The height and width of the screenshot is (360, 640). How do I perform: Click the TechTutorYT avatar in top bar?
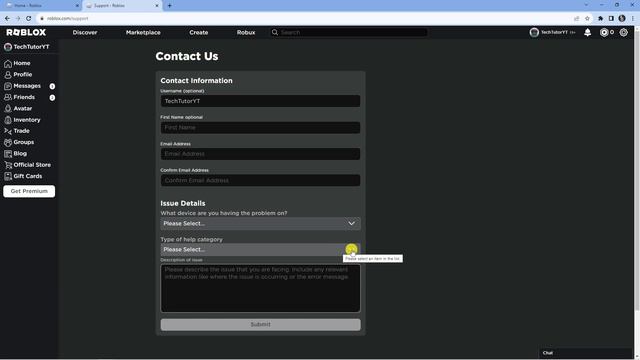pyautogui.click(x=534, y=32)
